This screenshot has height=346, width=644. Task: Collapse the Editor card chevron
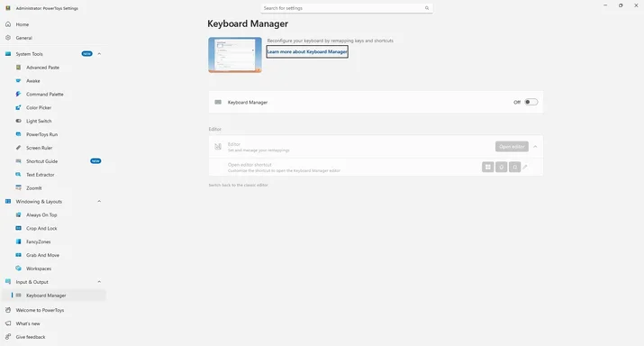tap(535, 147)
